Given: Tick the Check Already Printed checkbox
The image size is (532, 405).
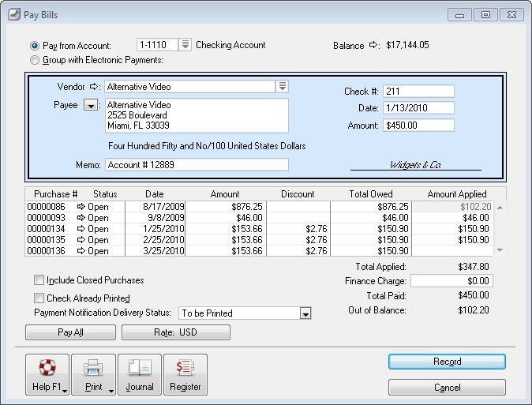Looking at the screenshot, I should pyautogui.click(x=39, y=298).
